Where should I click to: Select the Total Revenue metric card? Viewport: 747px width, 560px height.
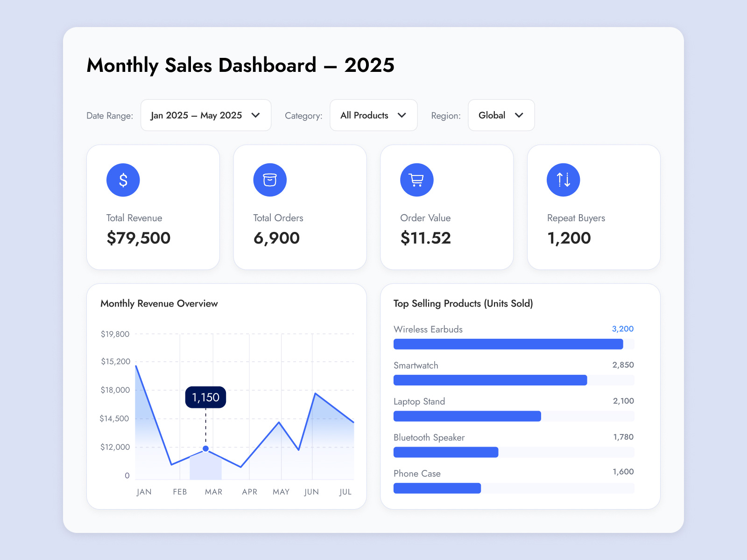[x=153, y=207]
